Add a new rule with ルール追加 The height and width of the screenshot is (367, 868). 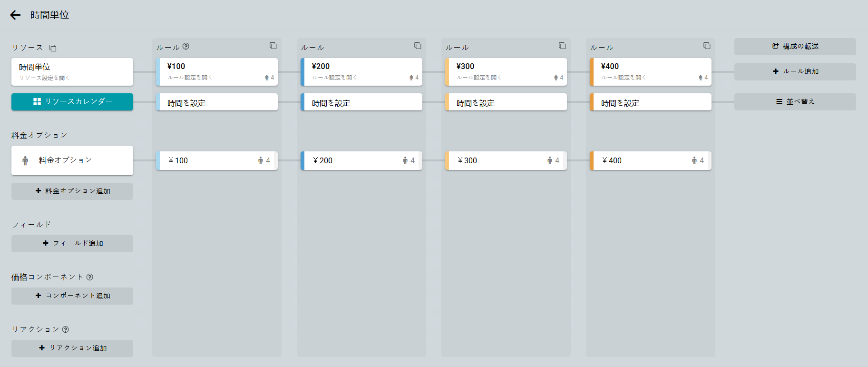795,72
